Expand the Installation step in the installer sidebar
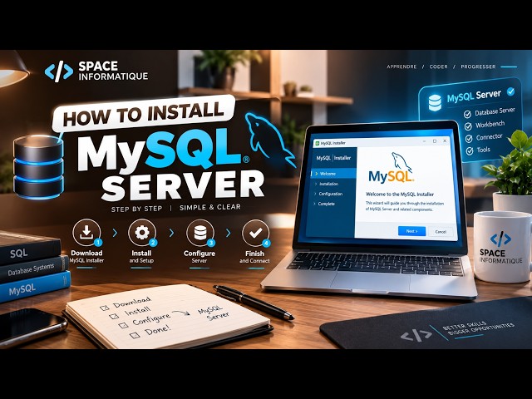The image size is (532, 399). (326, 184)
